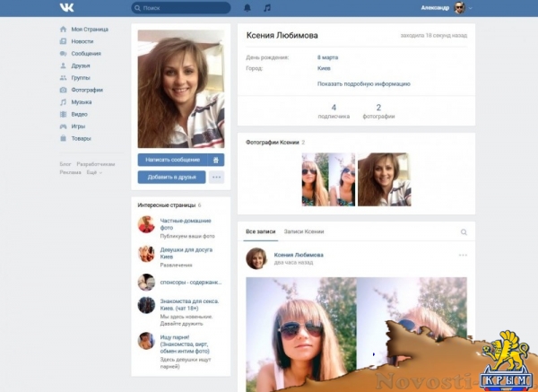This screenshot has width=538, height=392.
Task: Open the first thumbnail in Фотографии Ксении
Action: [x=327, y=179]
